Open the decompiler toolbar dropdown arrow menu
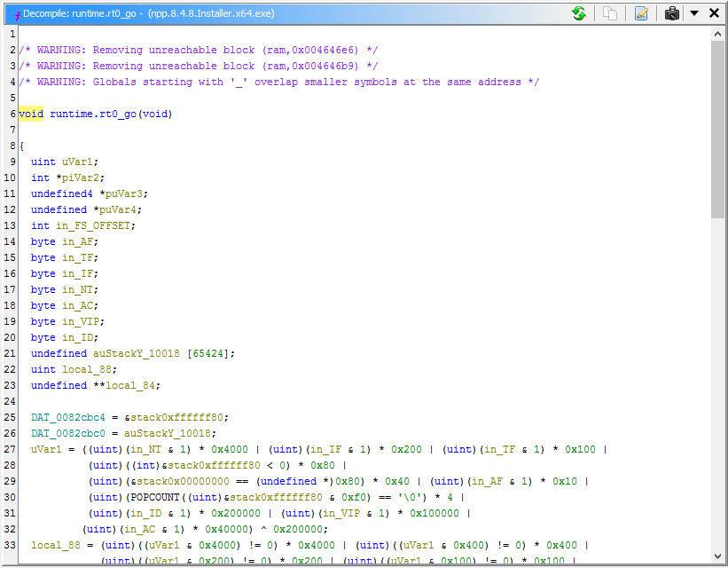 pos(694,13)
